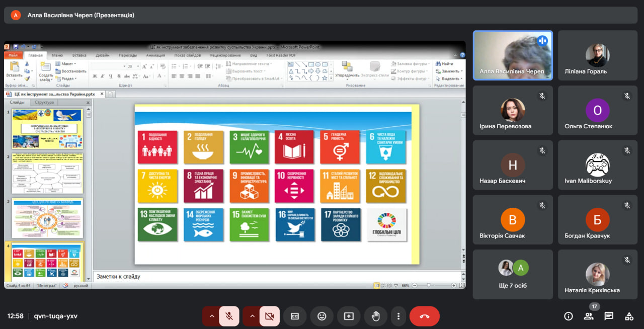Viewport: 644px width, 329px height.
Task: Toggle the microphone mute button
Action: 229,316
